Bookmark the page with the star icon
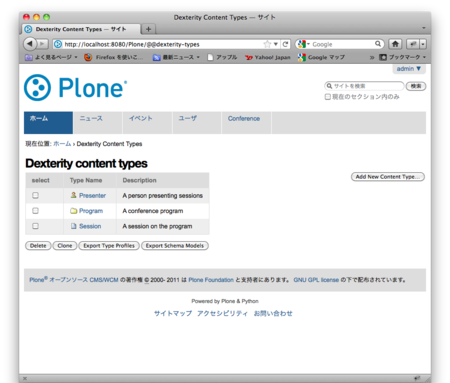This screenshot has width=450, height=383. [x=267, y=44]
